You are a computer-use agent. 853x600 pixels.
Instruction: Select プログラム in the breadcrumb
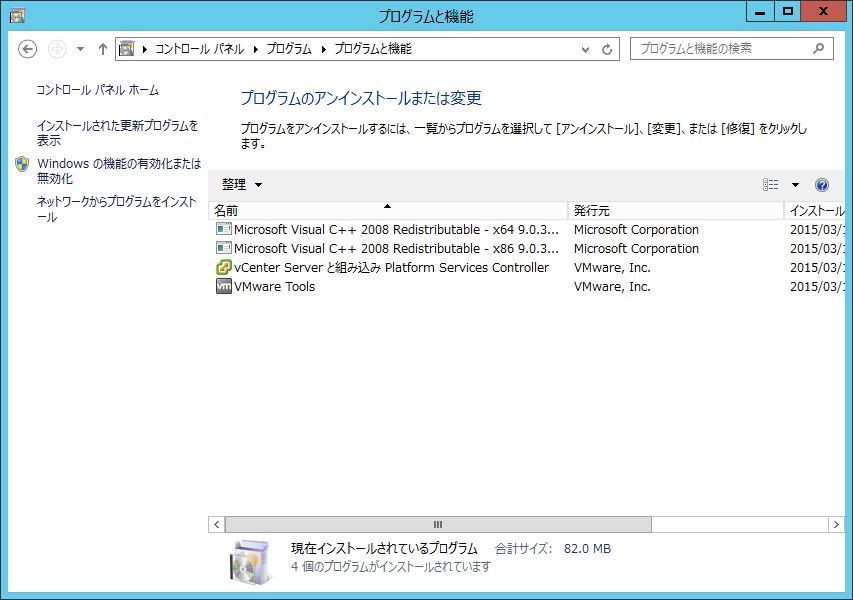pos(289,49)
